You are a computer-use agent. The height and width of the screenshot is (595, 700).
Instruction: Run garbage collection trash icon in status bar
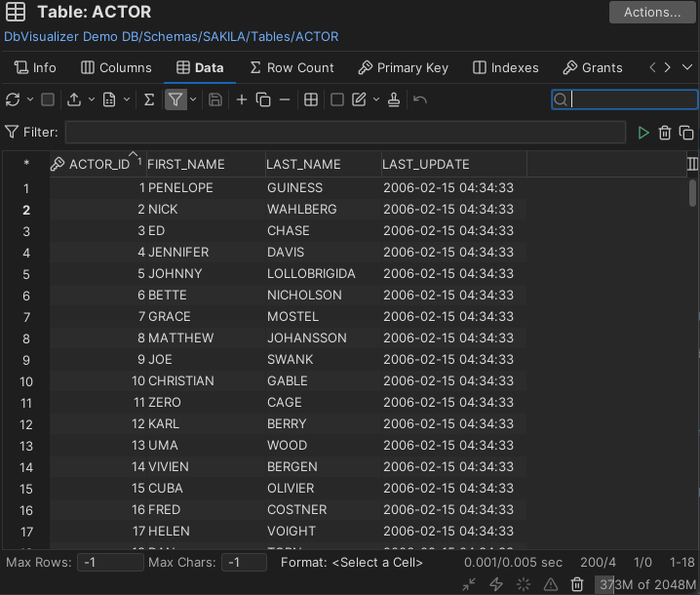coord(577,584)
